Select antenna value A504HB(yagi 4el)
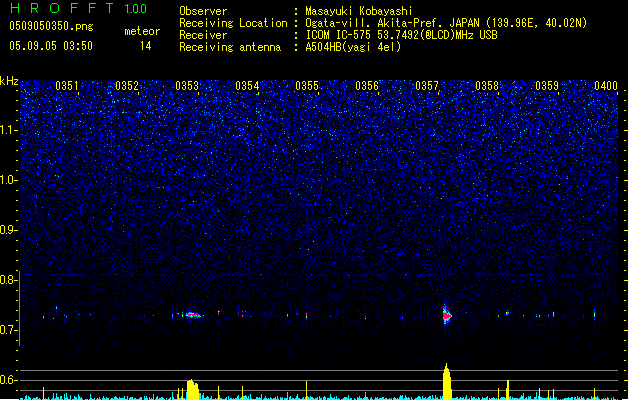This screenshot has width=629, height=400. [353, 47]
